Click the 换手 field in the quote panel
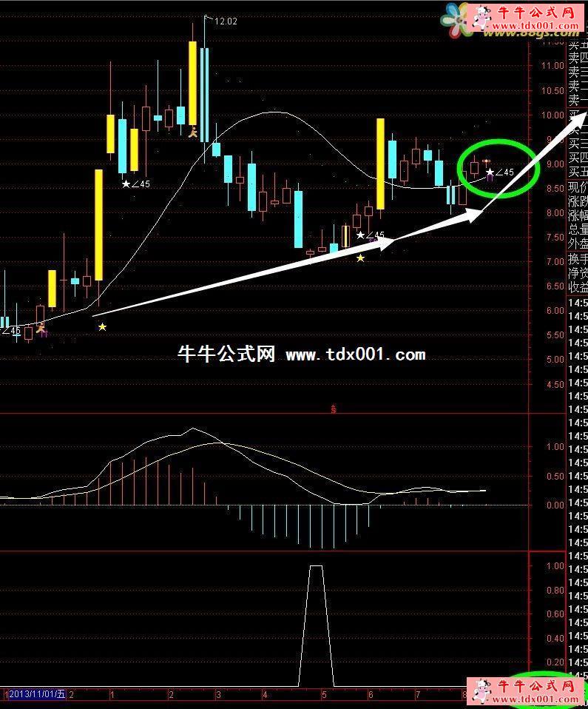 [x=578, y=259]
